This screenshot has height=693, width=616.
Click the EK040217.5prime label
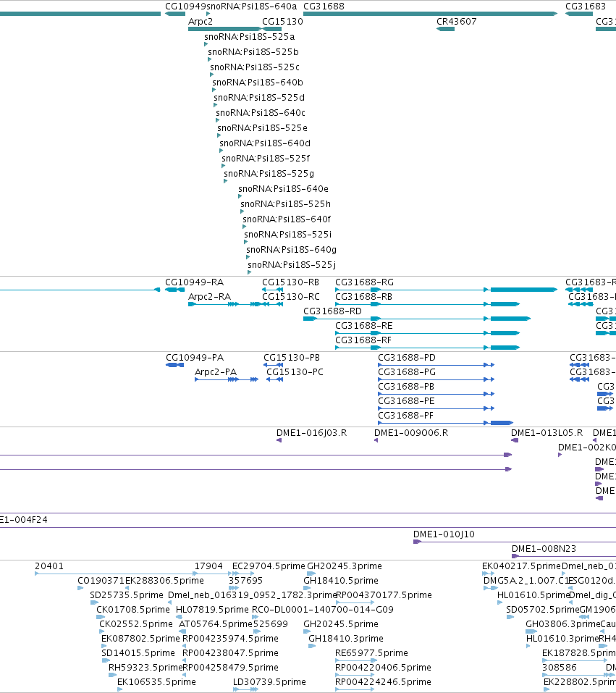[x=521, y=566]
